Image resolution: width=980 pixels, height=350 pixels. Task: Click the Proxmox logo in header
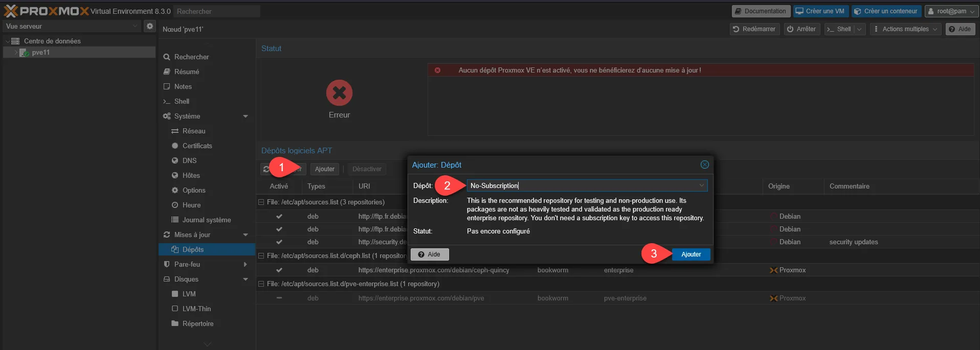pyautogui.click(x=47, y=11)
